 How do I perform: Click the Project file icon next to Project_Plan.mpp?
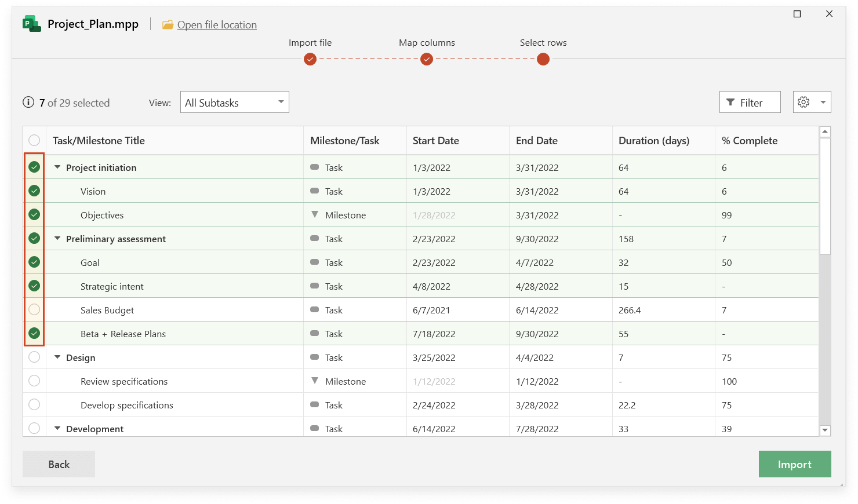(31, 23)
